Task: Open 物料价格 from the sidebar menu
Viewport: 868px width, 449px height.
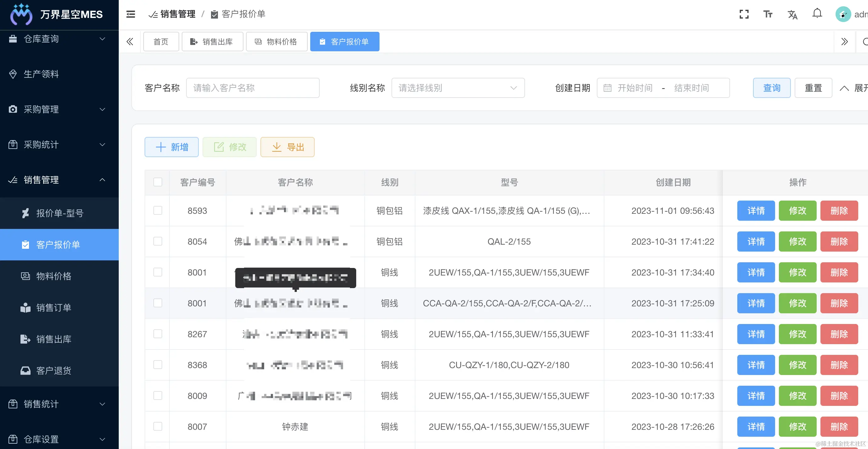Action: (54, 276)
